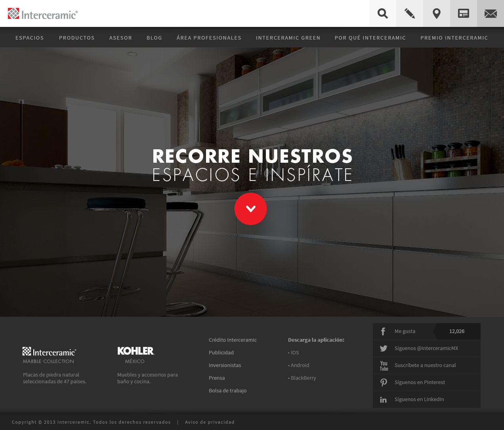Open the LinkedIn follow icon

[384, 400]
